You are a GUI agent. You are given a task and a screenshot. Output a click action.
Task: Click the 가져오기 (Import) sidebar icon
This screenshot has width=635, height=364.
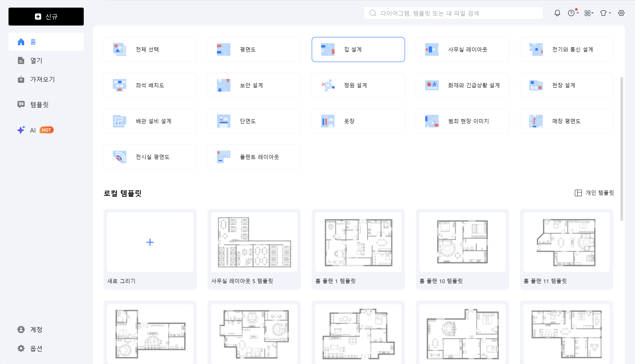[21, 79]
